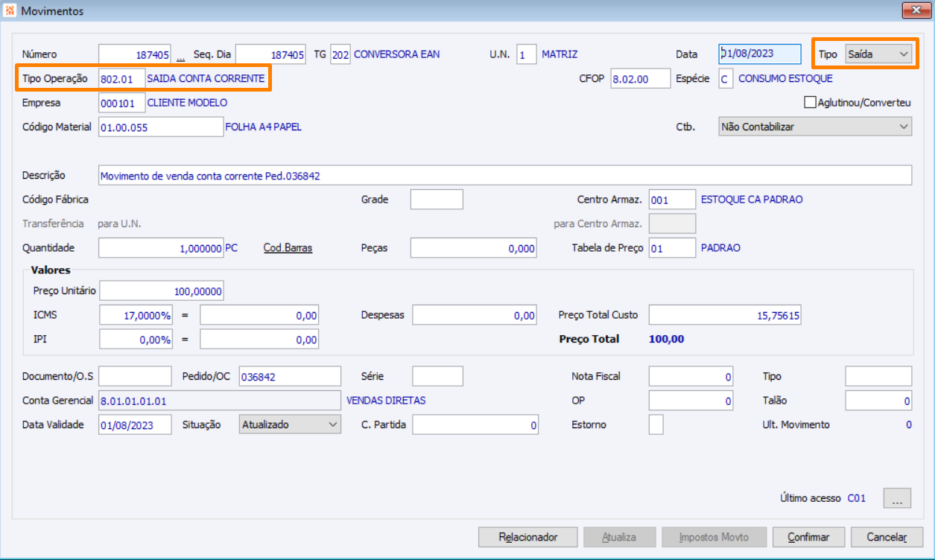The height and width of the screenshot is (560, 935).
Task: Click the Descrição text field
Action: click(x=505, y=175)
